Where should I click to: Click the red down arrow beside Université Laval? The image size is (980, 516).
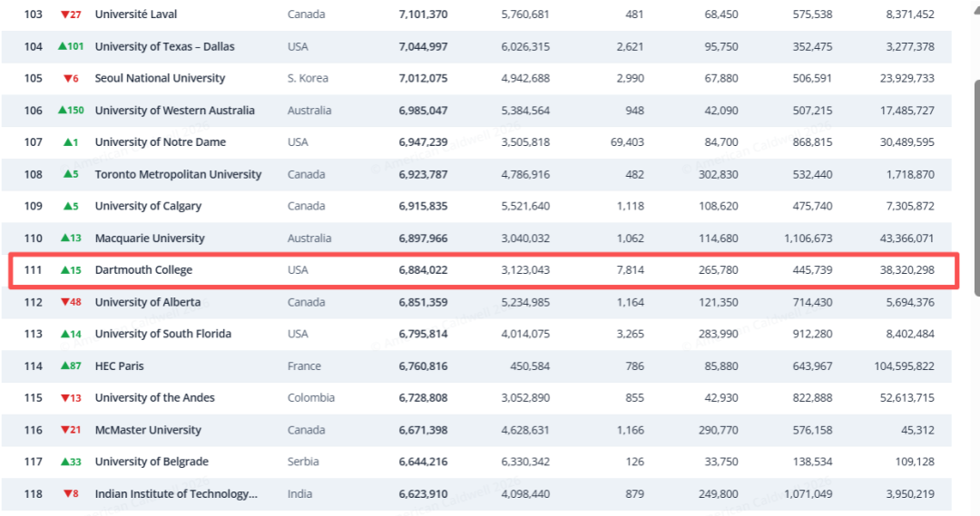pos(64,15)
